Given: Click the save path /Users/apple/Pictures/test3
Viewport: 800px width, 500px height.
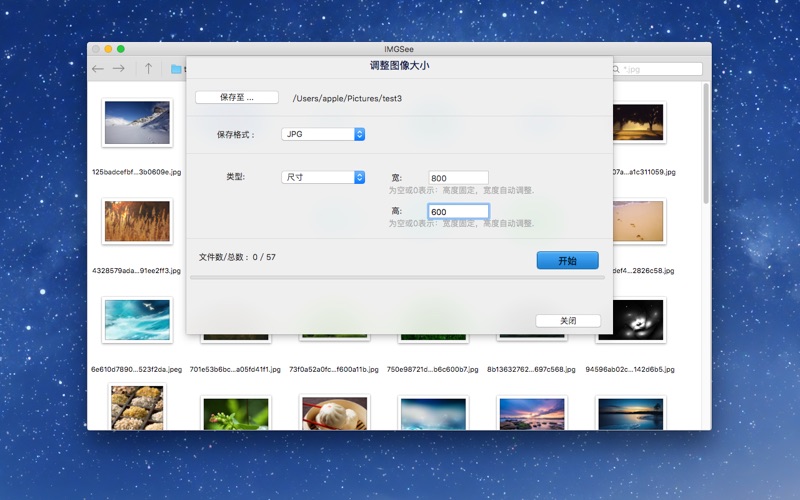Looking at the screenshot, I should [347, 98].
